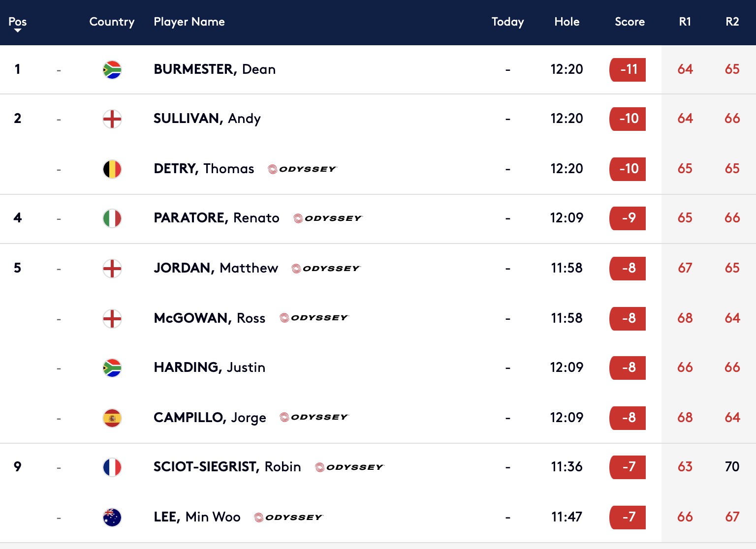Click France flag beside Sciot-Siegrist
This screenshot has height=549, width=756.
click(112, 467)
